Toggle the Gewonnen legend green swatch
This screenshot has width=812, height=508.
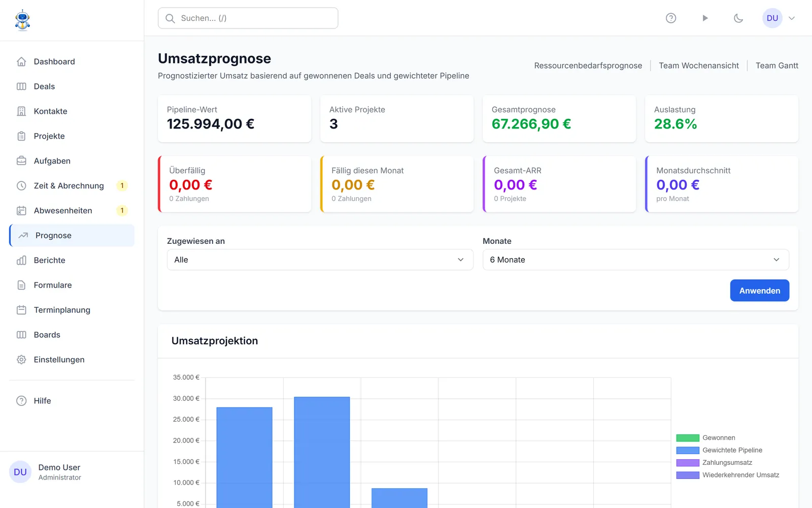688,438
